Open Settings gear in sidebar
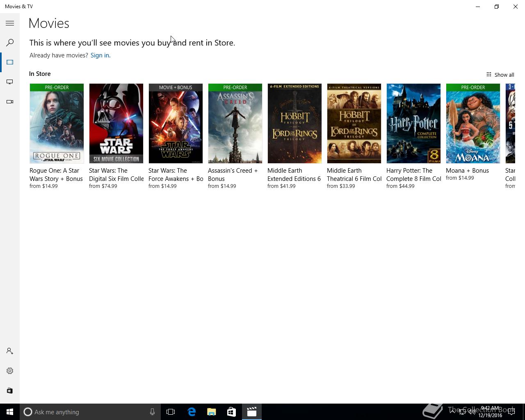Screen dimensions: 525x420 [10, 371]
